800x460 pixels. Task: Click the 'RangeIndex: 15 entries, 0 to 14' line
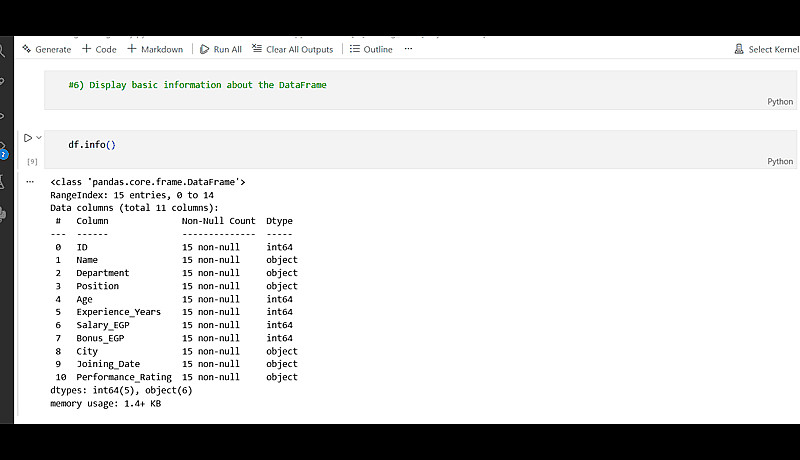132,195
